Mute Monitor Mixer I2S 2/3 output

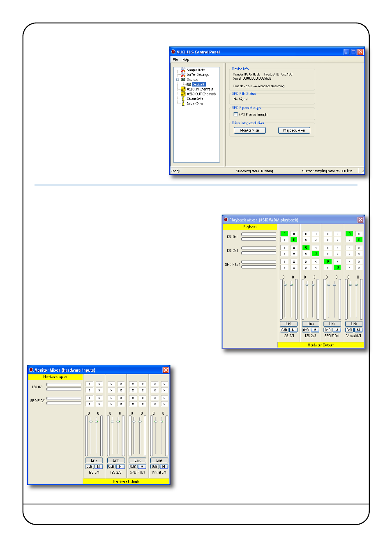coord(120,467)
